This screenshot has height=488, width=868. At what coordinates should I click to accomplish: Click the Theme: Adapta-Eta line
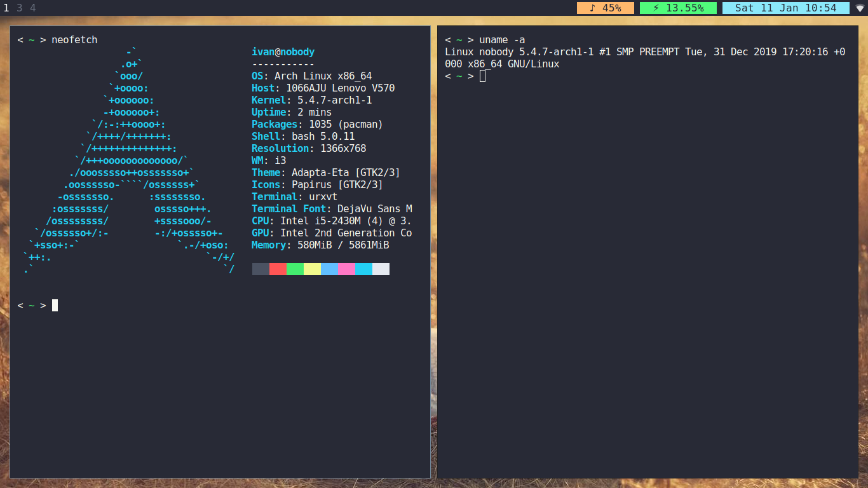tap(326, 173)
